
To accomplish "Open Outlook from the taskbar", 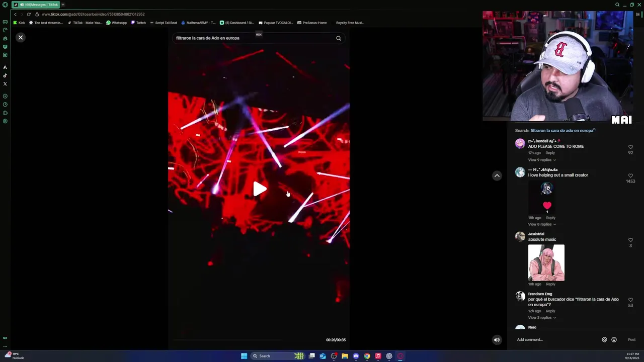I will [323, 356].
